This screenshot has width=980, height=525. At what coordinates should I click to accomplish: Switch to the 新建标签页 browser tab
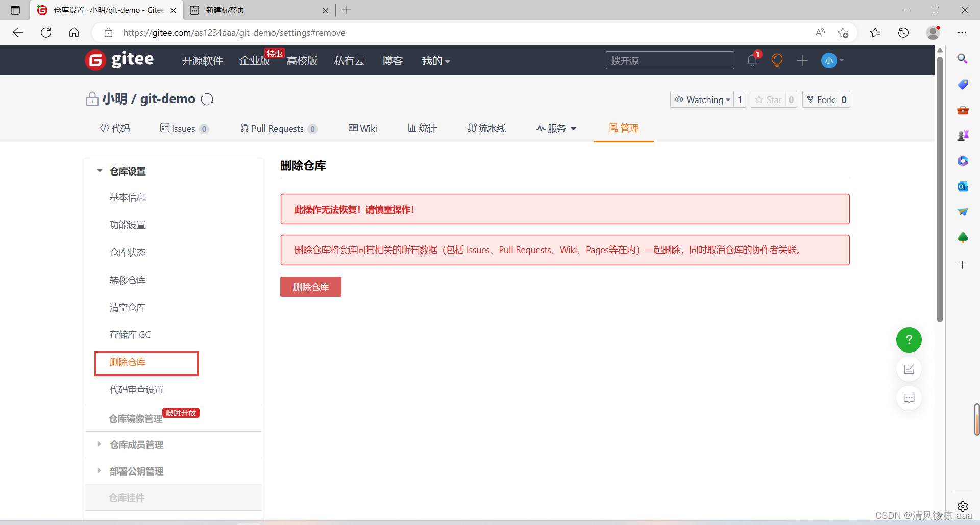click(x=258, y=10)
